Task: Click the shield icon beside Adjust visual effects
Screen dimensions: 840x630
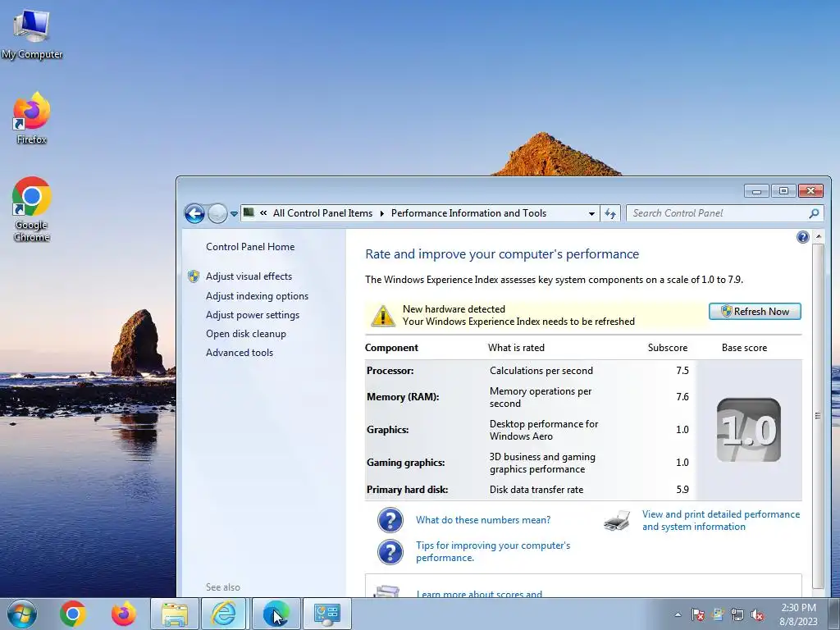Action: [x=194, y=276]
